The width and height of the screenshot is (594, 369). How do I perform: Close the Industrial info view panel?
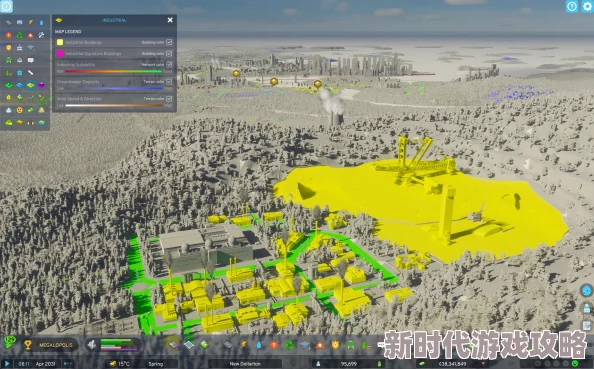coord(170,20)
